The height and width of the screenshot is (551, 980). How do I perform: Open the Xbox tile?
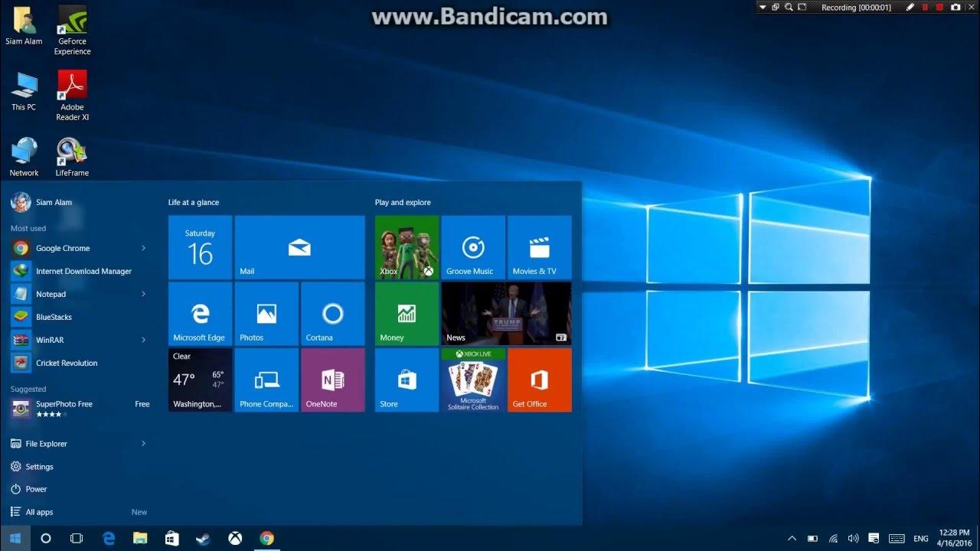[407, 247]
